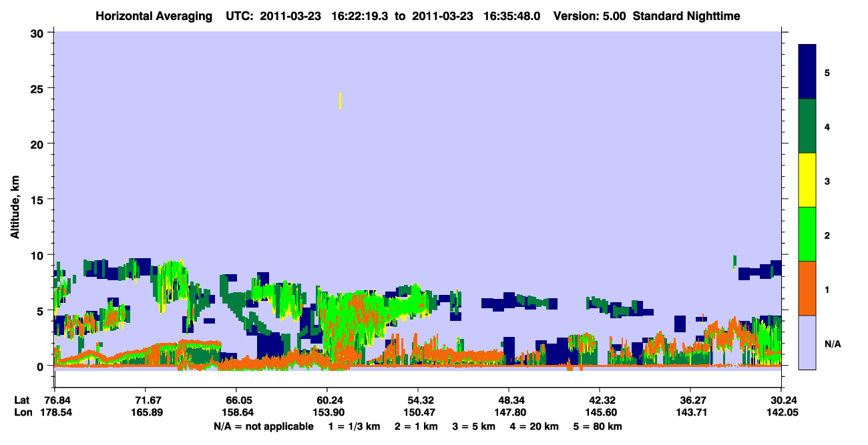Click the legend text '1 = 1/3 km'
This screenshot has height=445, width=868.
click(x=355, y=426)
